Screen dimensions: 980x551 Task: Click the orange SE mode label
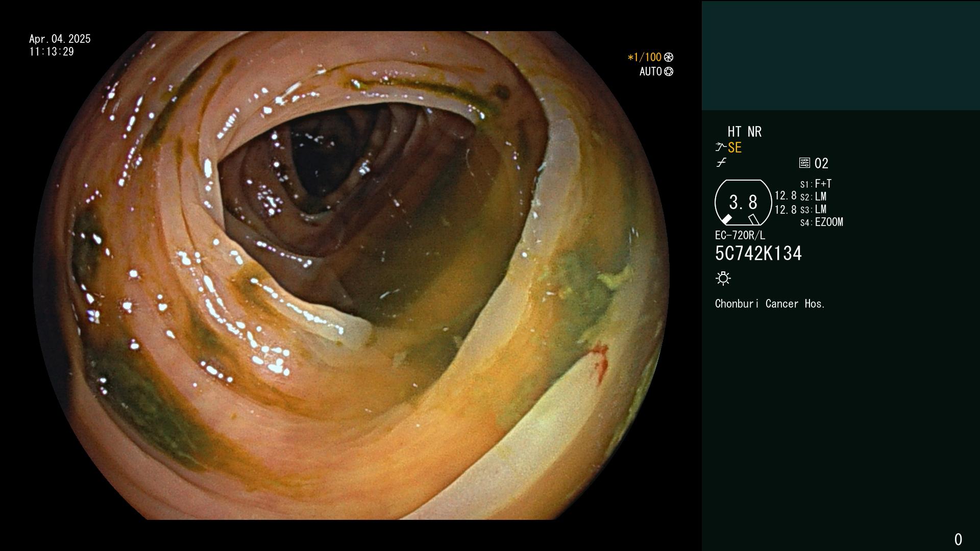pyautogui.click(x=734, y=147)
